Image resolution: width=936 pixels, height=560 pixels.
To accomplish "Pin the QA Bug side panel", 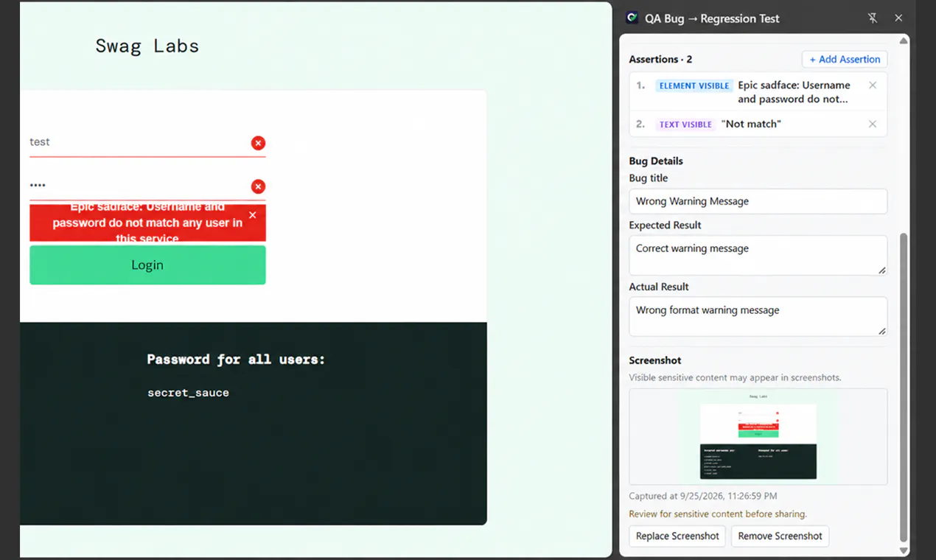I will point(873,18).
